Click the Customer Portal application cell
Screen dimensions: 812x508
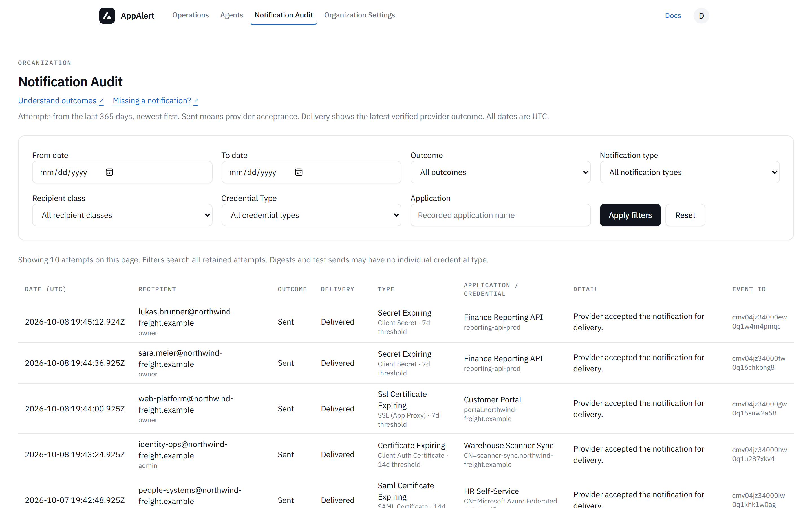coord(493,400)
